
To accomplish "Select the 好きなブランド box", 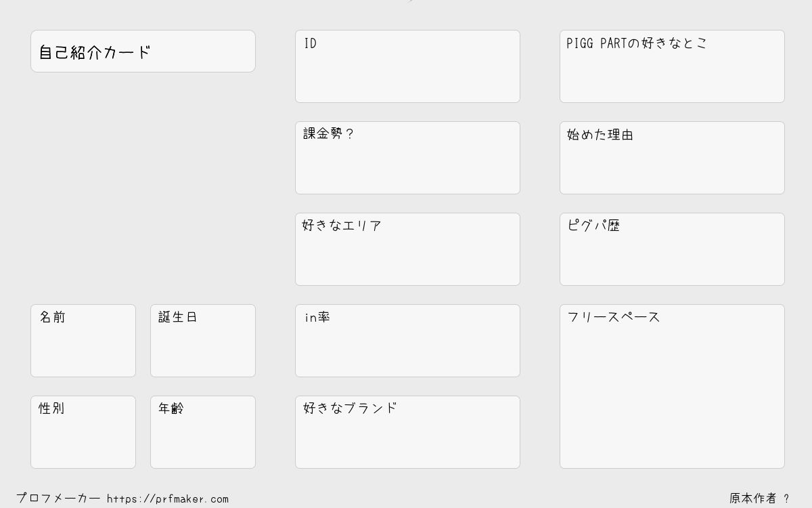I will click(x=407, y=432).
